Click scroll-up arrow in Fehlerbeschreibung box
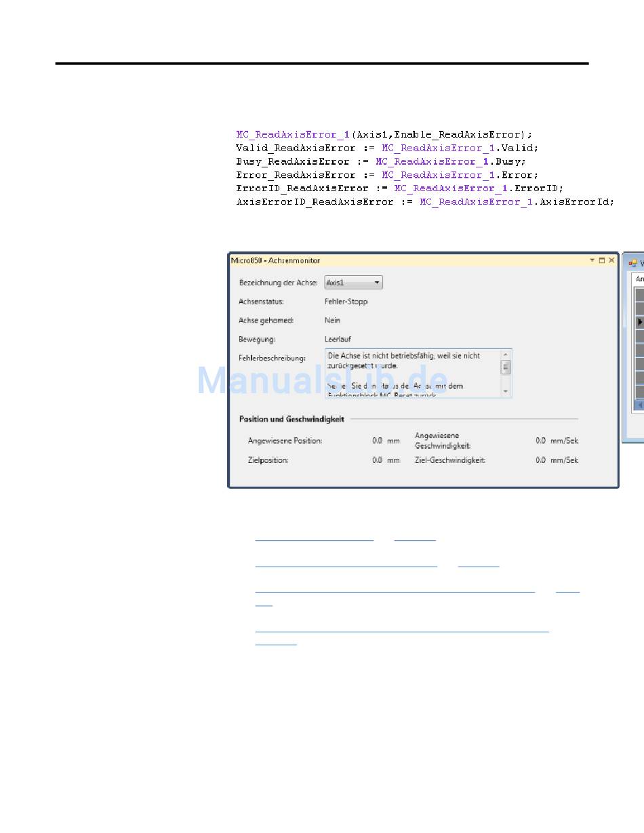 (506, 354)
